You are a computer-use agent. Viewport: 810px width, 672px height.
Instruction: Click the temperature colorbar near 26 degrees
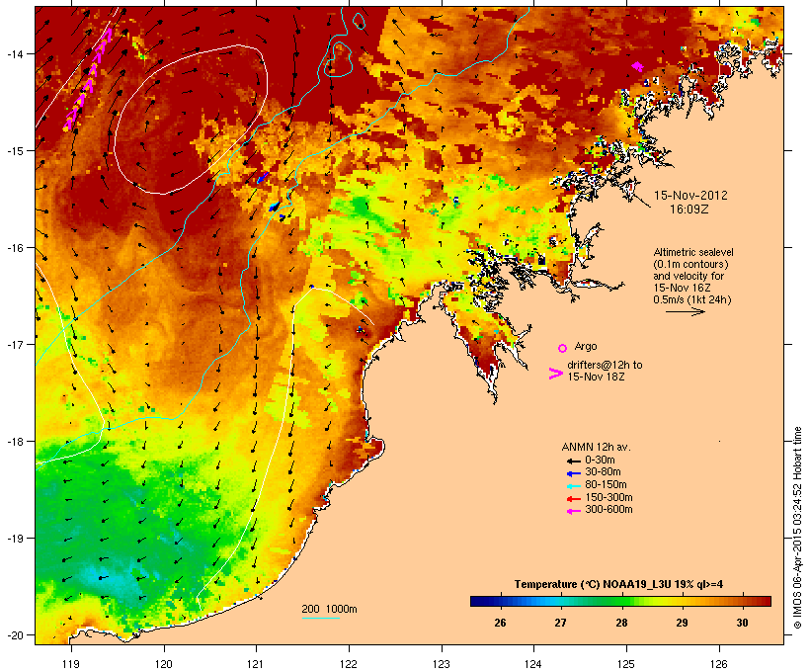click(500, 601)
